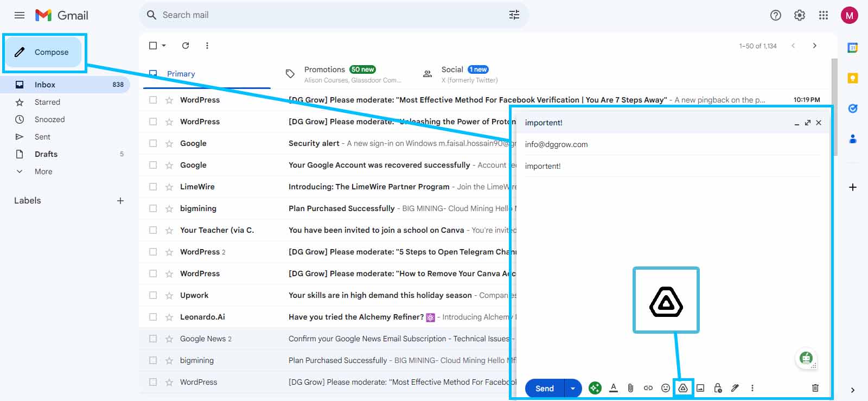Open Contacts side panel icon
This screenshot has height=401, width=868.
coord(853,139)
